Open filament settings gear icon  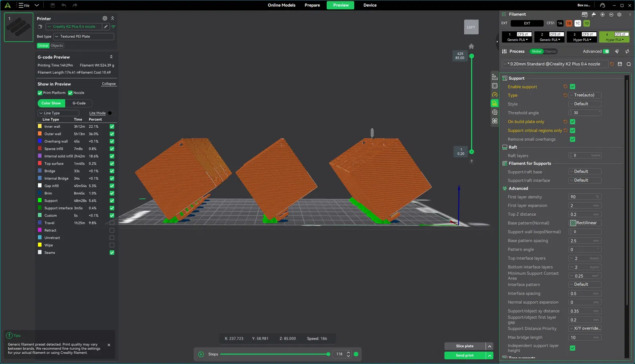click(619, 14)
